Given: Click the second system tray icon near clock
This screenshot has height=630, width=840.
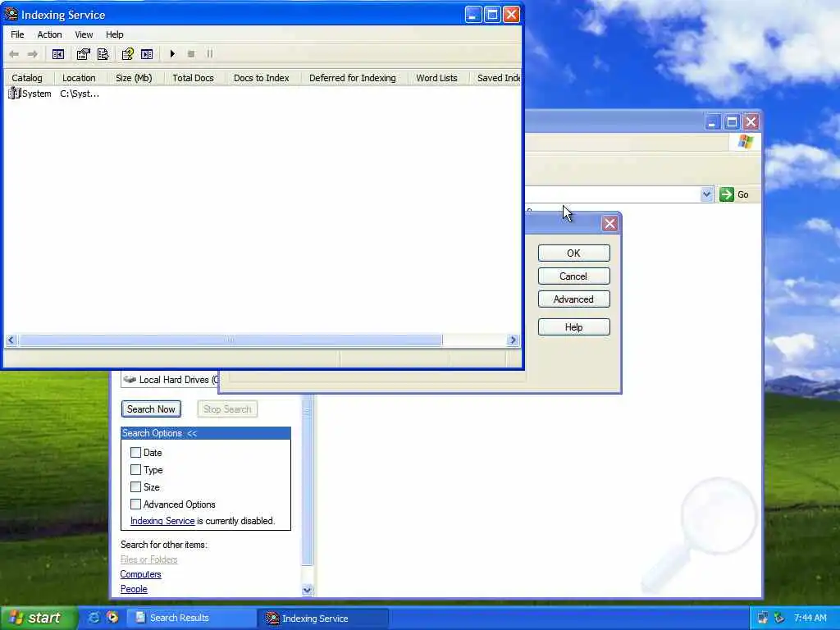Looking at the screenshot, I should click(779, 618).
